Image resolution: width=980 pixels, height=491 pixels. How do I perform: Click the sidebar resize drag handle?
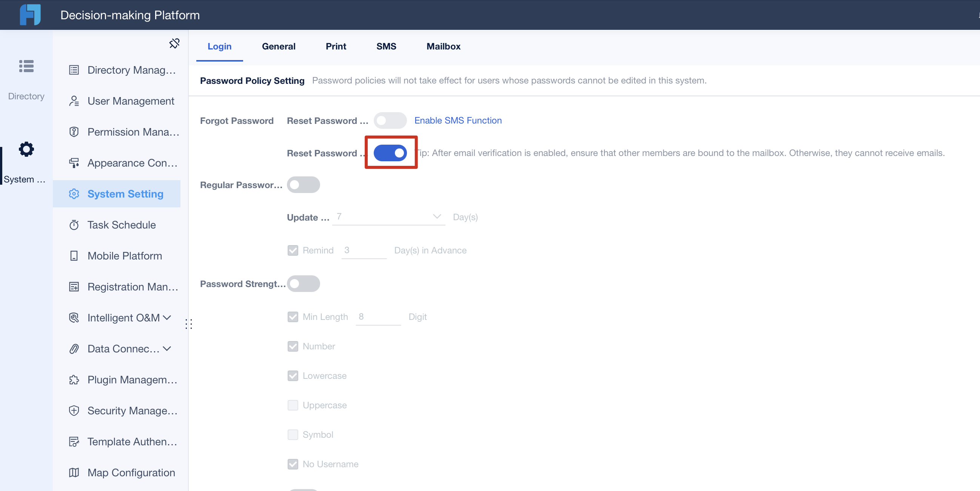(189, 324)
